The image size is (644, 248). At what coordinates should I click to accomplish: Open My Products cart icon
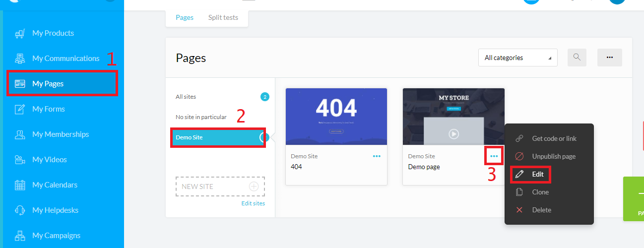[x=20, y=33]
